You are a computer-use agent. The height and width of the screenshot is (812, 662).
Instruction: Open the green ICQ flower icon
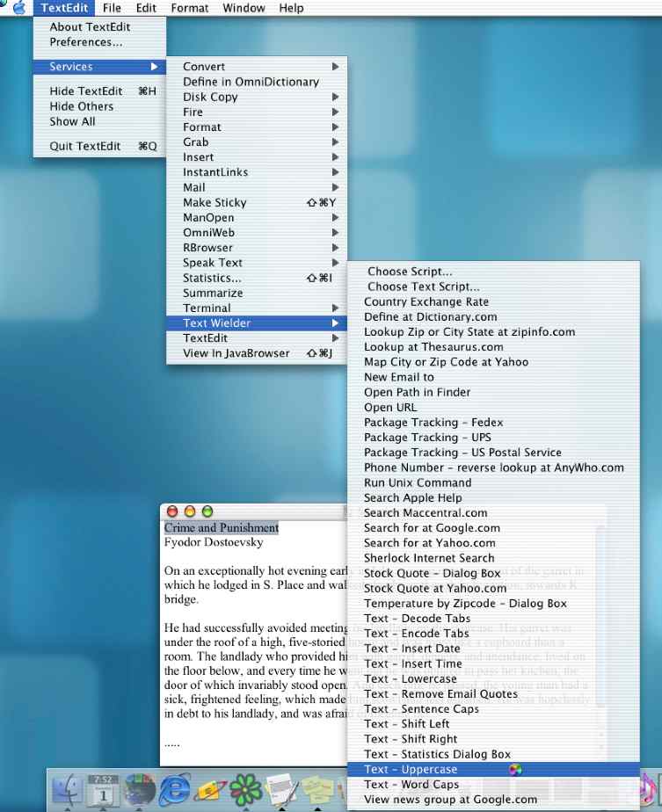(x=245, y=790)
